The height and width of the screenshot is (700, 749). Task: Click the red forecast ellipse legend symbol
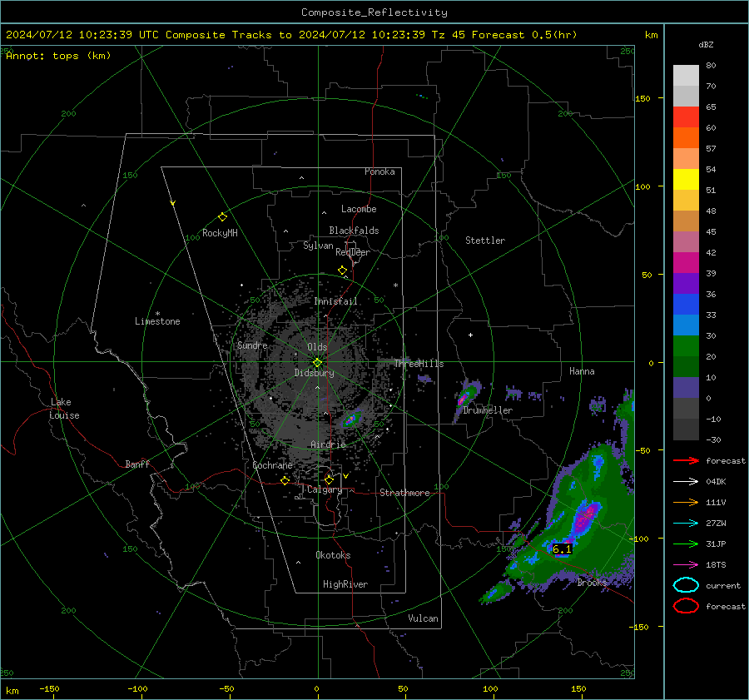686,606
